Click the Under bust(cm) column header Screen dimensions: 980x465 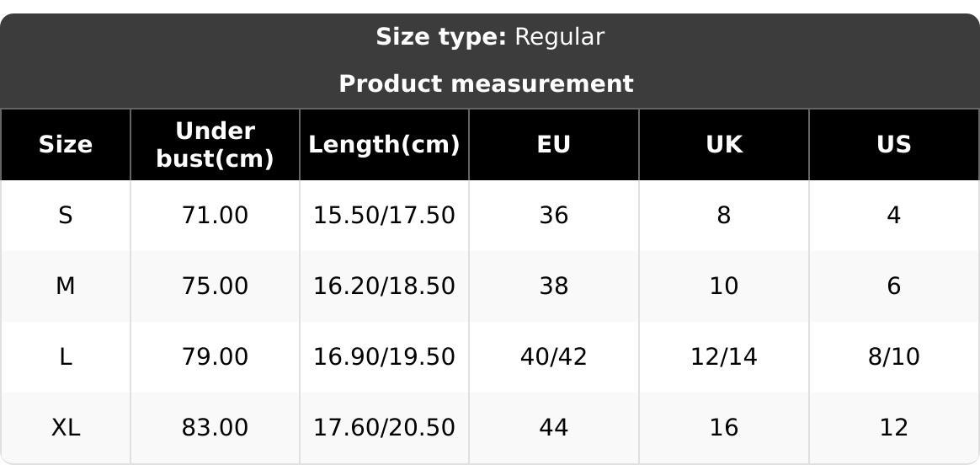point(215,145)
